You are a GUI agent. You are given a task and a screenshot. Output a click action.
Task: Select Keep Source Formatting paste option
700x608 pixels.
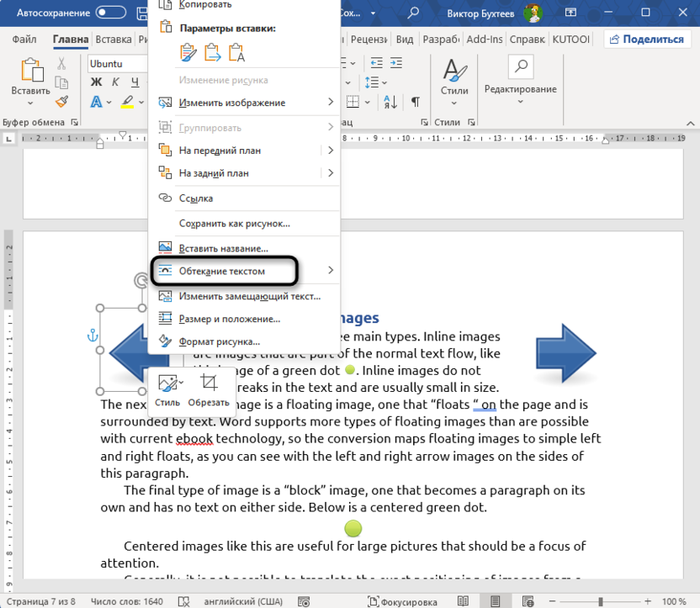[x=188, y=52]
